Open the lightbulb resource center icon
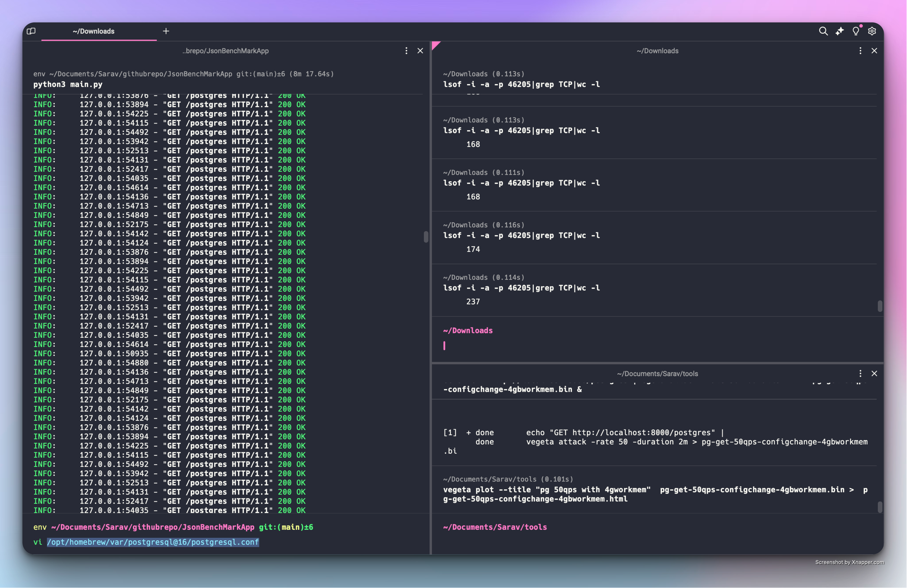 coord(856,31)
